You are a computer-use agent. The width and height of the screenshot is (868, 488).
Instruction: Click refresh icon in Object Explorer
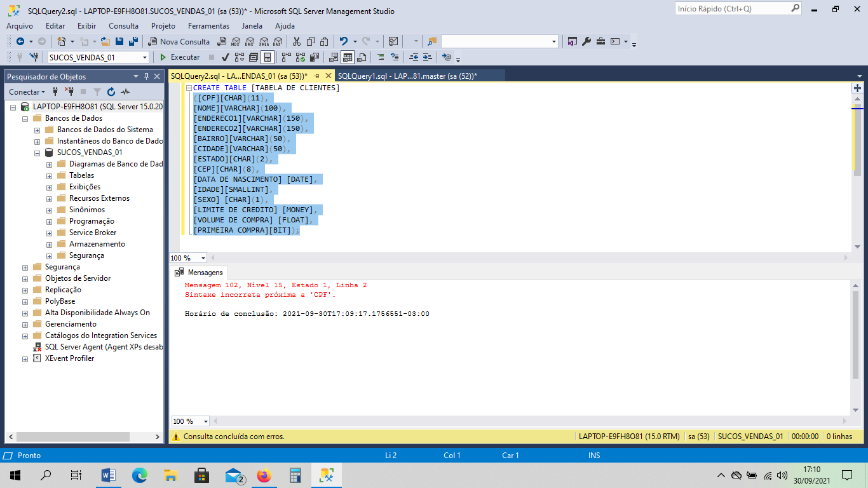pos(111,91)
